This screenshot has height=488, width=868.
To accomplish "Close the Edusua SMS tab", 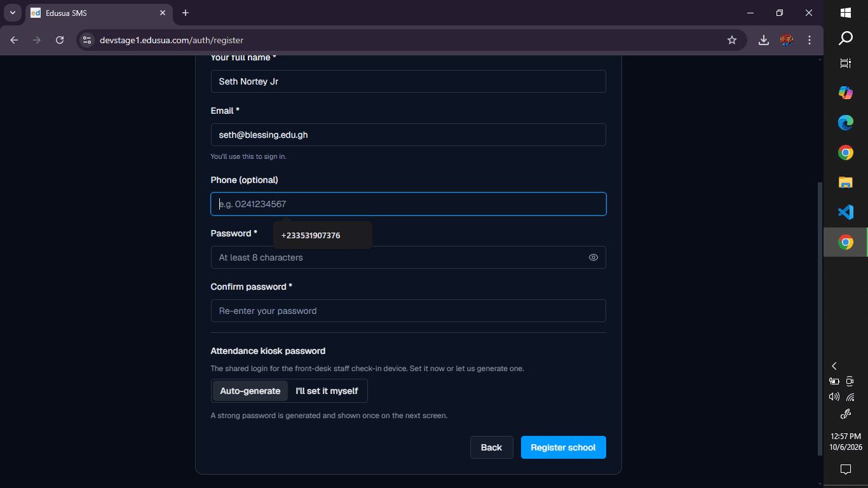I will (x=163, y=13).
